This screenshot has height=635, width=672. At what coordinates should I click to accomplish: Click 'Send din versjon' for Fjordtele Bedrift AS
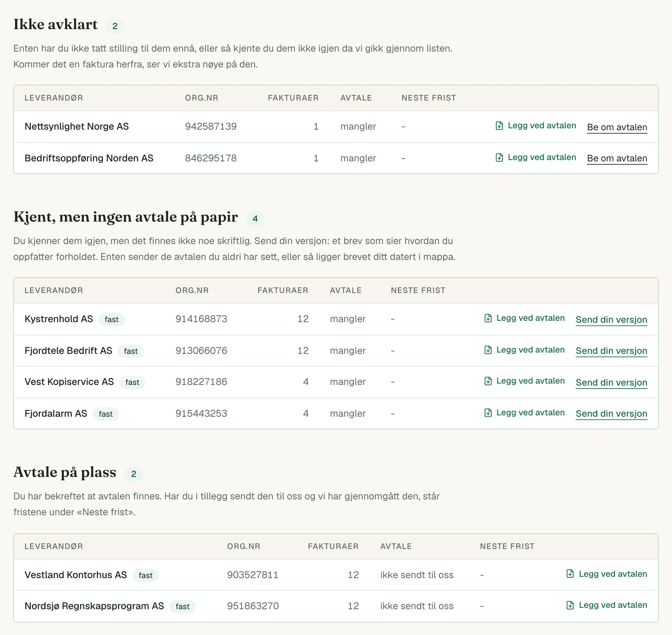coord(611,351)
